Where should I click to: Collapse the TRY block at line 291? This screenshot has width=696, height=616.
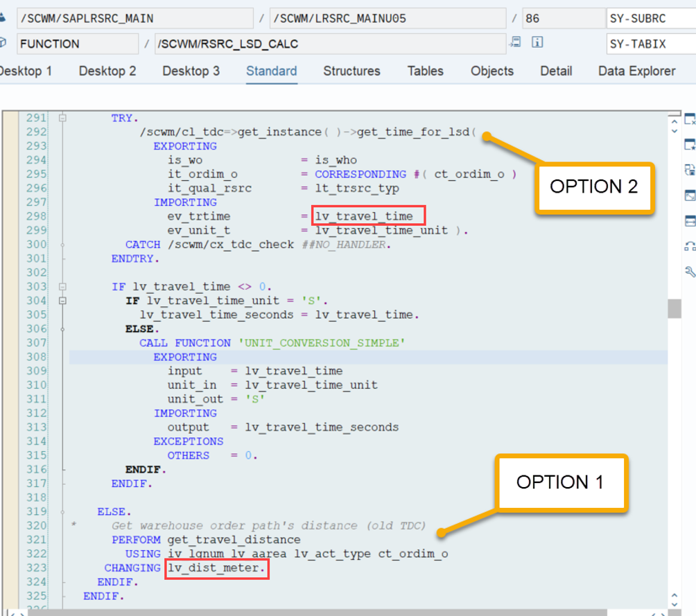tap(62, 118)
